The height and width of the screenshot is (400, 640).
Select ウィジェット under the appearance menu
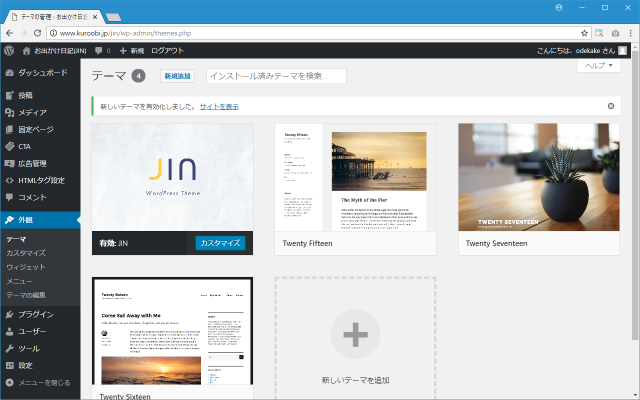(26, 267)
